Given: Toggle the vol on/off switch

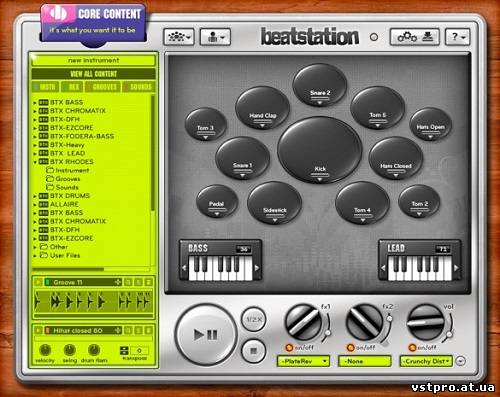Looking at the screenshot, I should tap(412, 348).
